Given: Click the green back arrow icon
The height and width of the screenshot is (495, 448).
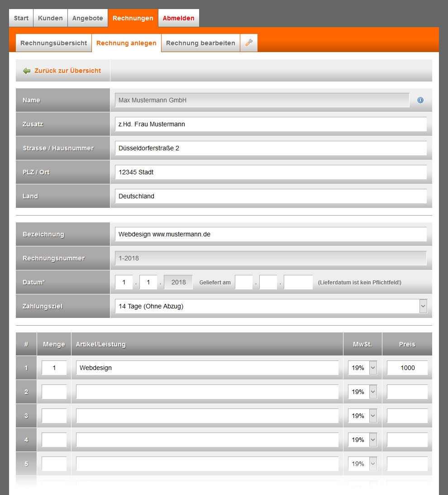Looking at the screenshot, I should click(27, 71).
